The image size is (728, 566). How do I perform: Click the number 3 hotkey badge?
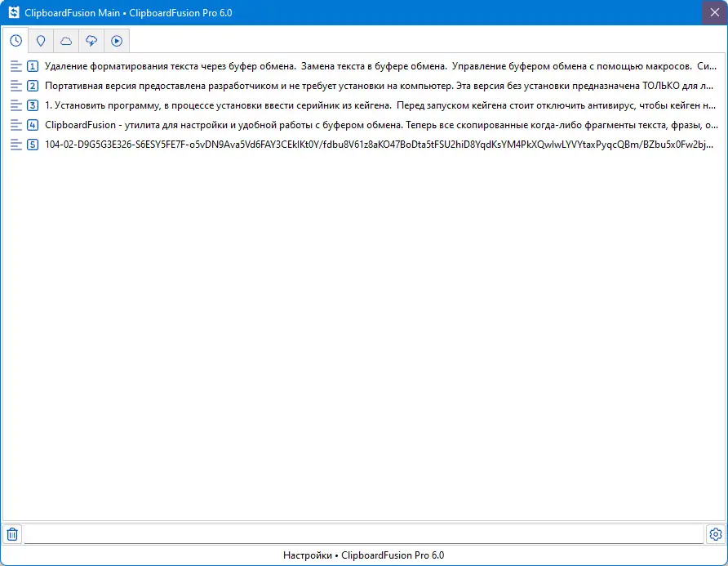click(33, 105)
